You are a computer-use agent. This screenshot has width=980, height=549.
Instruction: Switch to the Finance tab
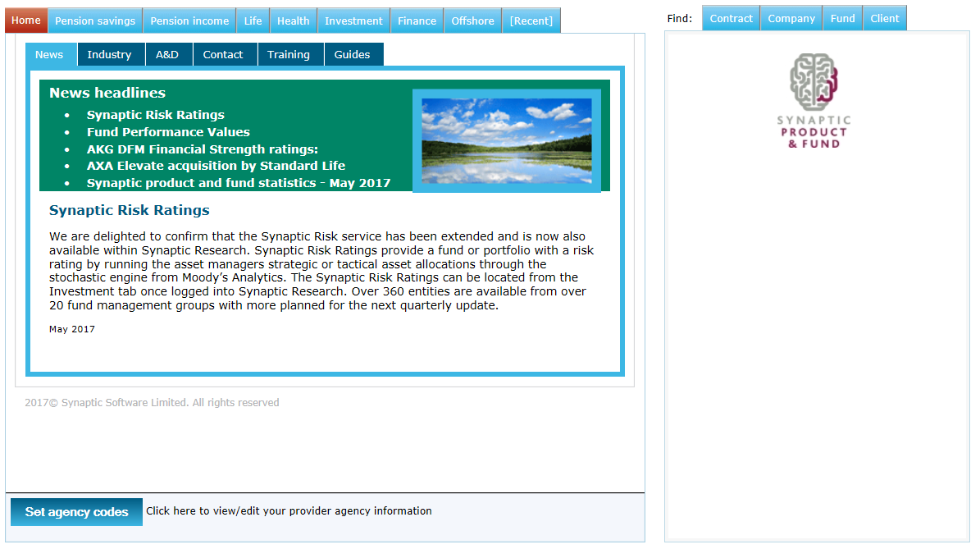(x=417, y=21)
